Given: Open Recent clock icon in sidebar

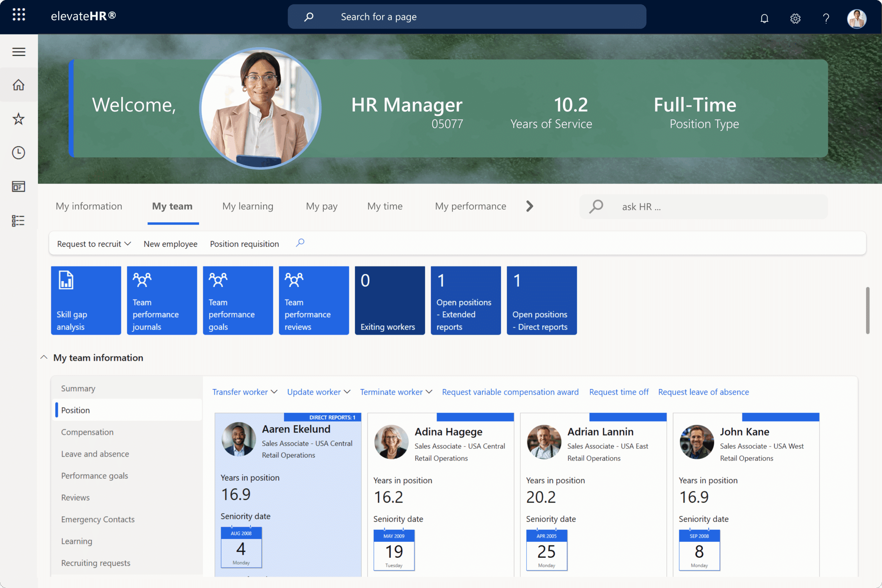Looking at the screenshot, I should click(18, 153).
